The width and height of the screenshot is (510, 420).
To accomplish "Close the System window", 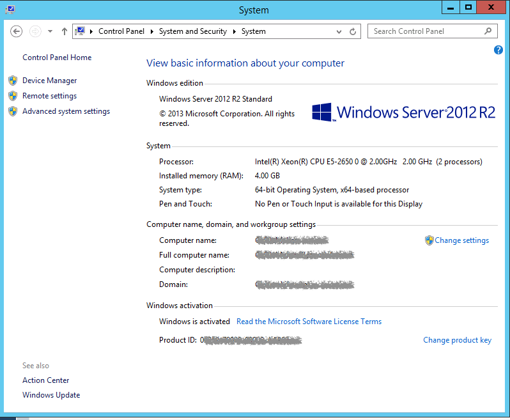I will pos(491,8).
